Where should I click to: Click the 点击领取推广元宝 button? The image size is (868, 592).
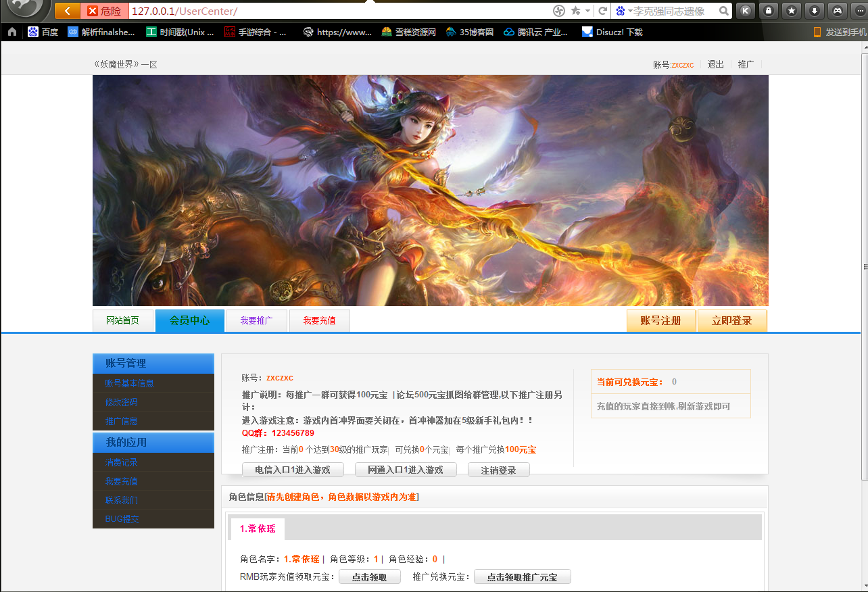523,576
